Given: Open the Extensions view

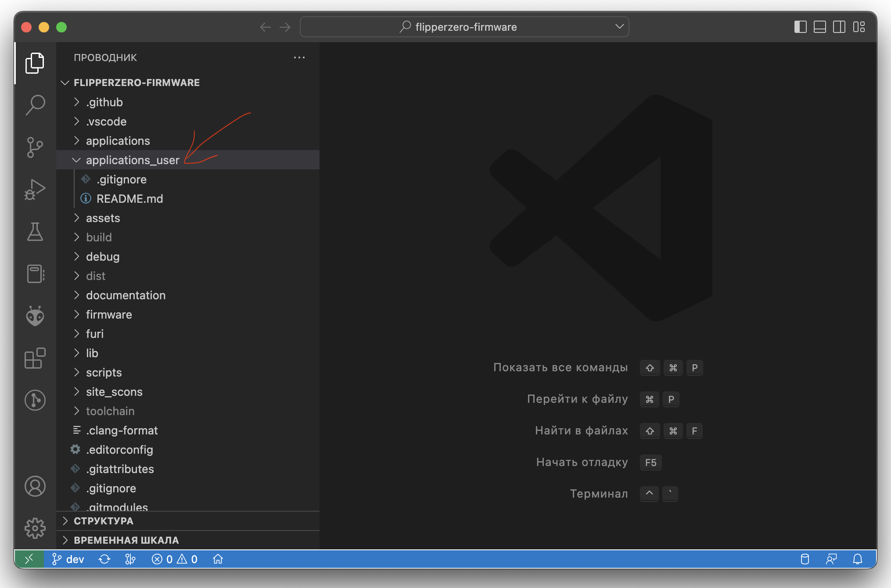Looking at the screenshot, I should [35, 358].
